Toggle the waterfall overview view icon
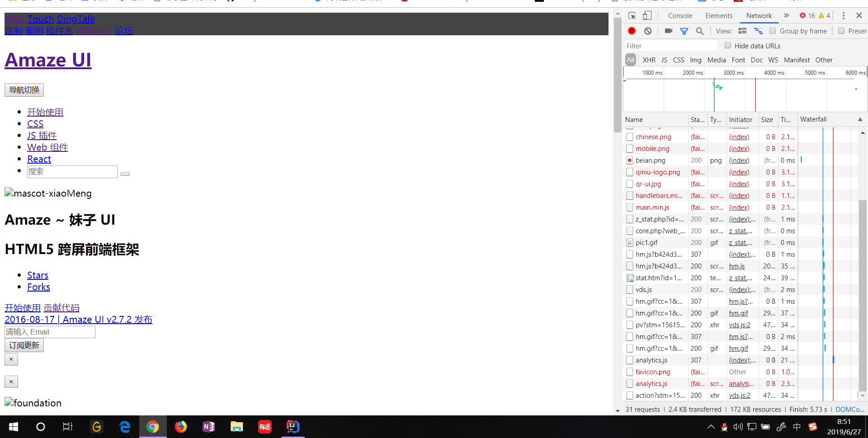The width and height of the screenshot is (868, 438). pyautogui.click(x=758, y=31)
